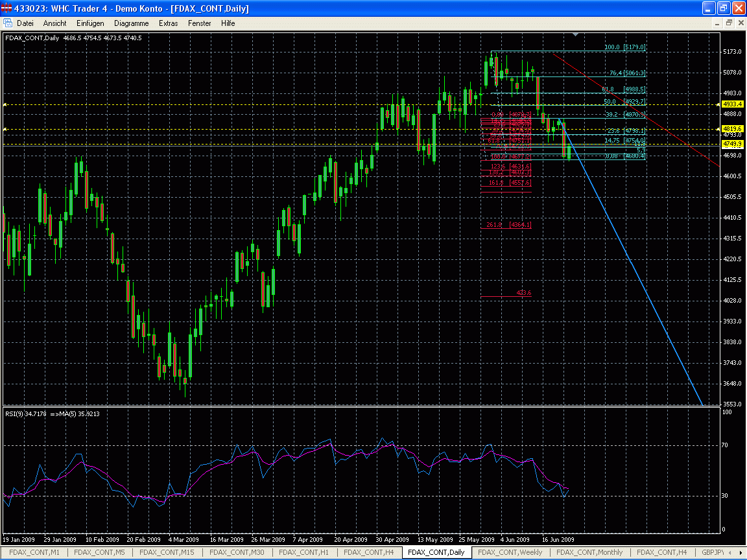Click the 30 Apr 2009 date label
This screenshot has height=560, width=747.
pyautogui.click(x=392, y=539)
